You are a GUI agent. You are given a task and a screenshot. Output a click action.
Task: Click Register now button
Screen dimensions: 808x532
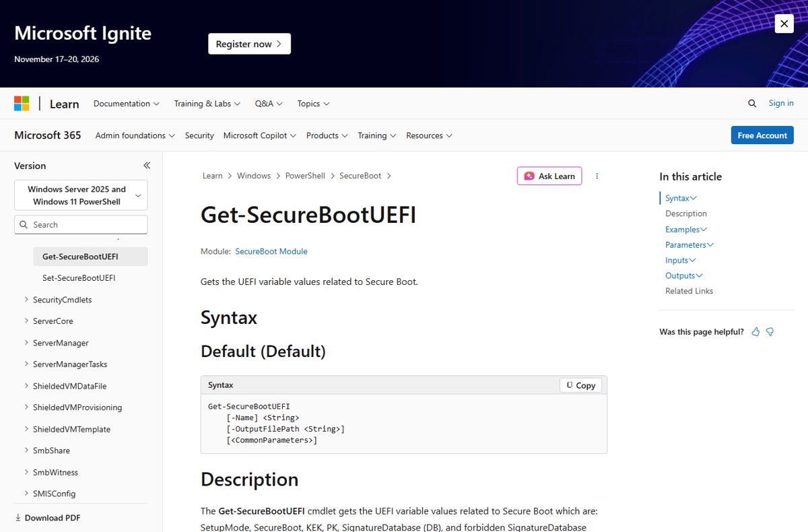[x=249, y=44]
